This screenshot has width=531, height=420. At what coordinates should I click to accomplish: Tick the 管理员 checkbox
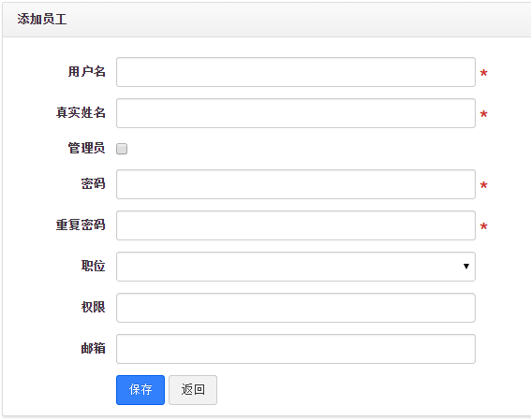(x=122, y=149)
